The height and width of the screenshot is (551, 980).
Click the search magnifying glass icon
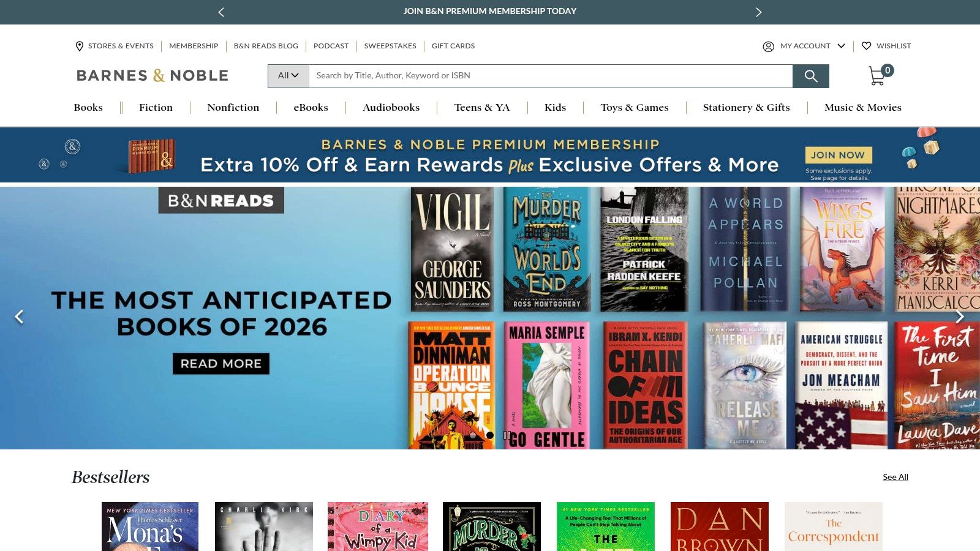point(811,76)
